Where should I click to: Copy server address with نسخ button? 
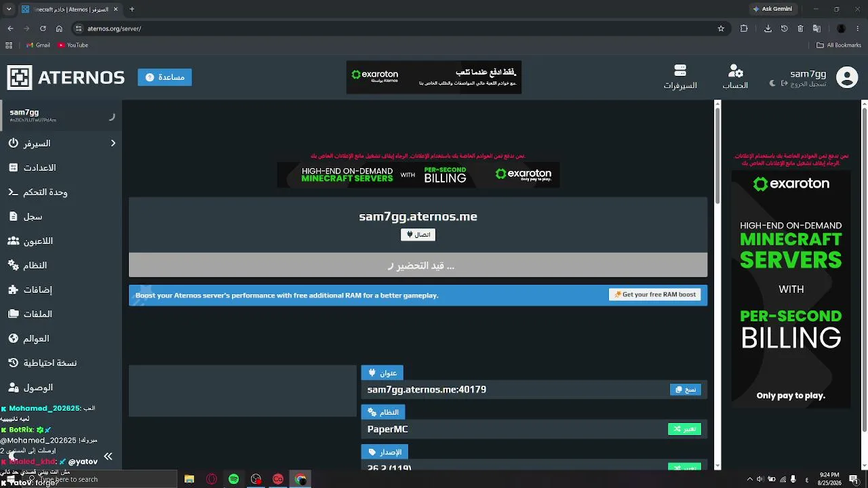686,390
